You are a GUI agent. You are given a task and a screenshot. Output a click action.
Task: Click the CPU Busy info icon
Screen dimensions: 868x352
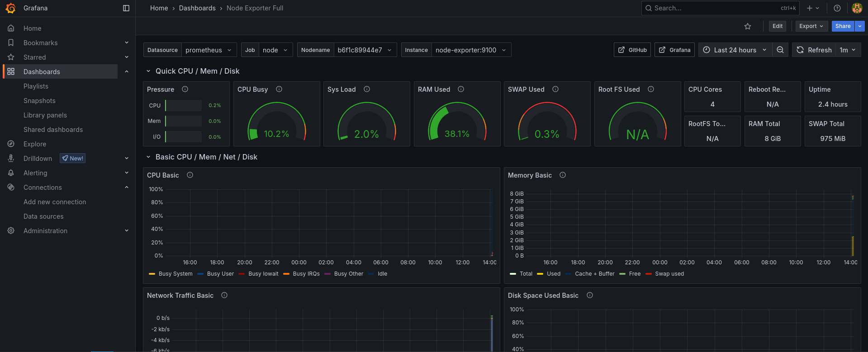[x=279, y=89]
